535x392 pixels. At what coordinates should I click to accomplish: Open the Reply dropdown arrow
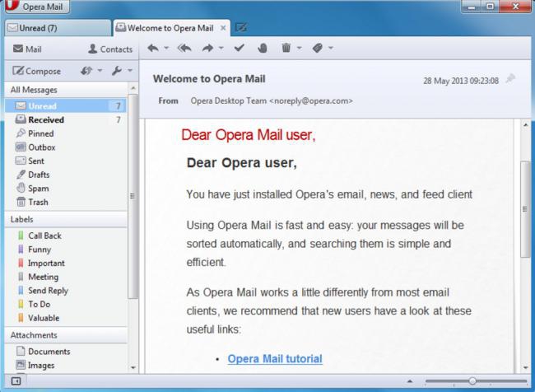166,48
